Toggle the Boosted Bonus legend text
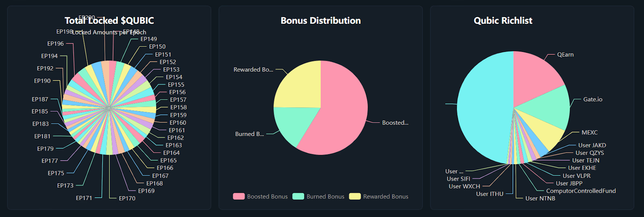This screenshot has width=644, height=217. [x=267, y=196]
